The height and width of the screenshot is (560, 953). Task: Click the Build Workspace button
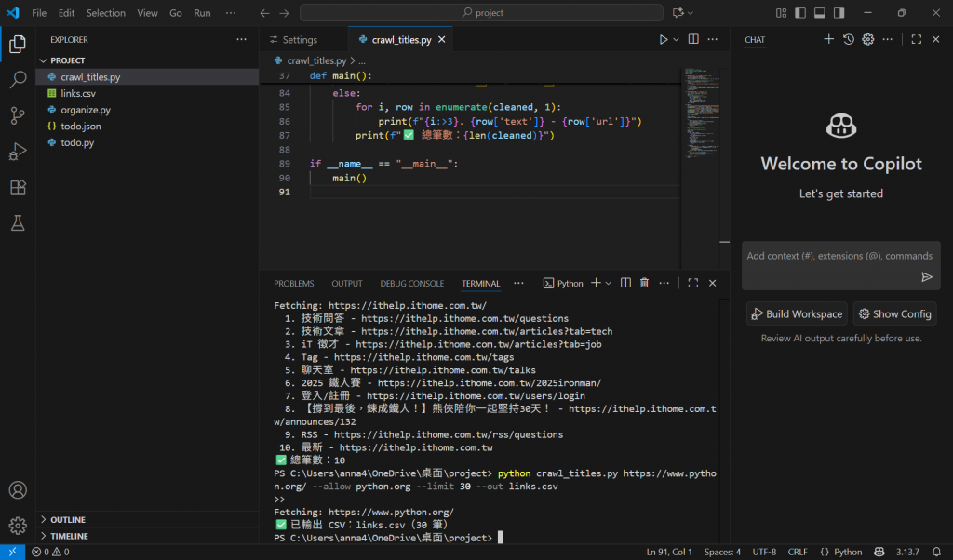[797, 314]
